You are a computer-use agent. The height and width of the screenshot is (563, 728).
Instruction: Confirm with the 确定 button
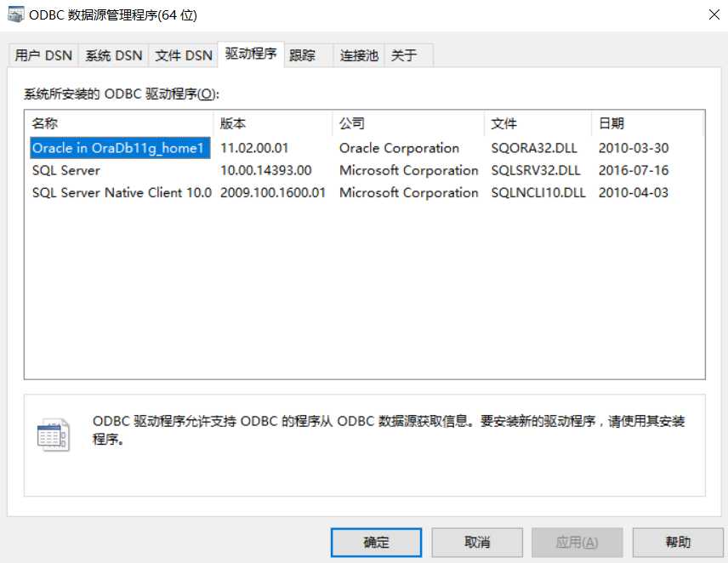pos(376,542)
